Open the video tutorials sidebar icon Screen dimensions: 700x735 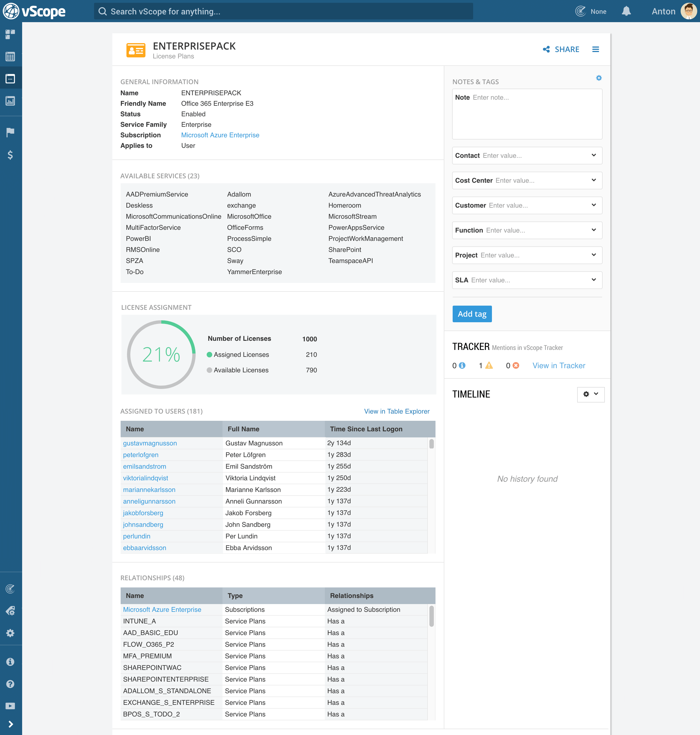point(11,706)
